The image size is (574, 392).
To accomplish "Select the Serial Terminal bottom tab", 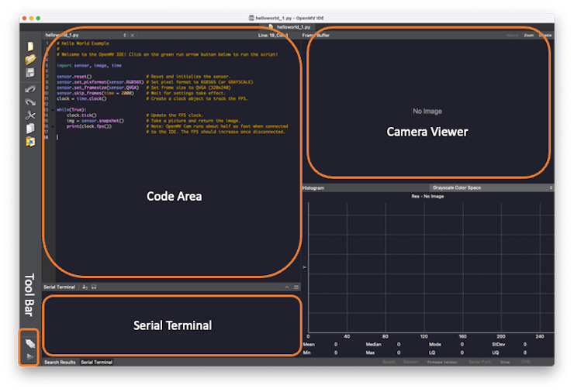I will (x=96, y=362).
